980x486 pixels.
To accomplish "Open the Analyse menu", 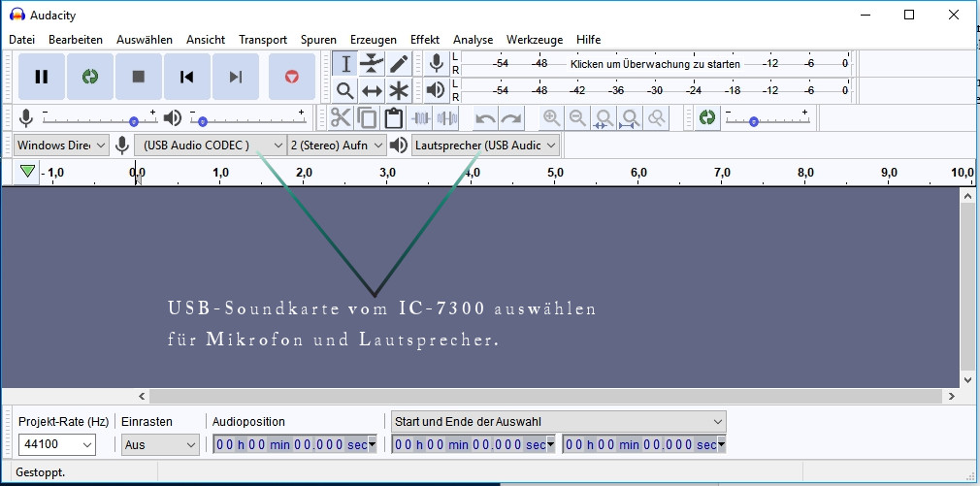I will (474, 40).
